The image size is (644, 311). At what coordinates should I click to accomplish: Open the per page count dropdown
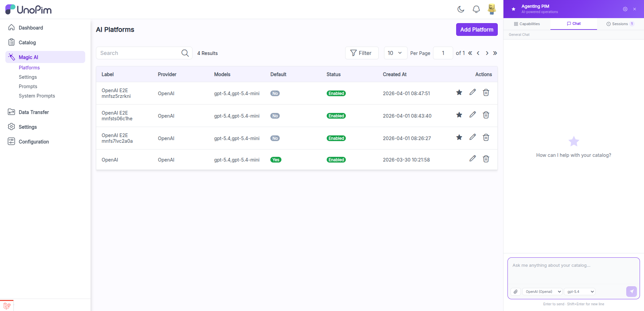395,53
